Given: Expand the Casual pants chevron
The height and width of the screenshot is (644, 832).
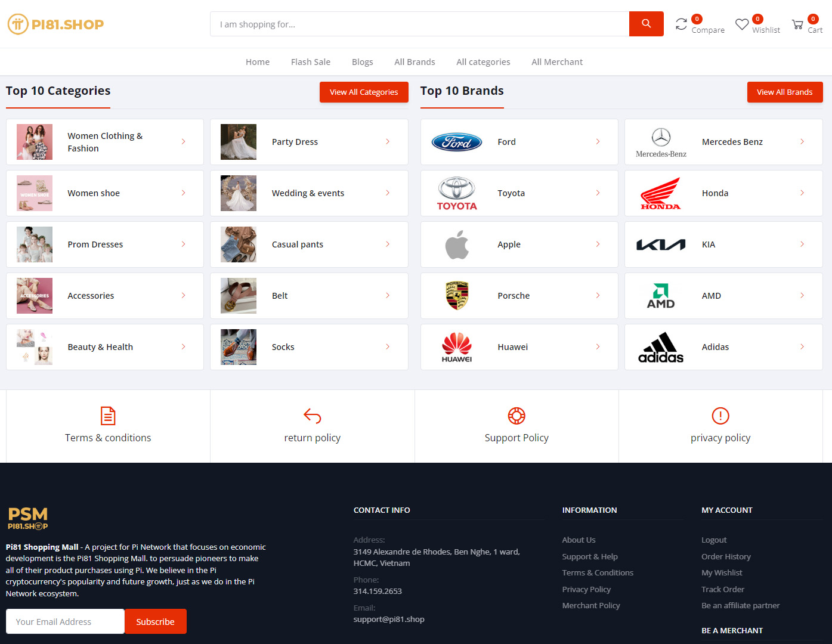Looking at the screenshot, I should tap(388, 244).
